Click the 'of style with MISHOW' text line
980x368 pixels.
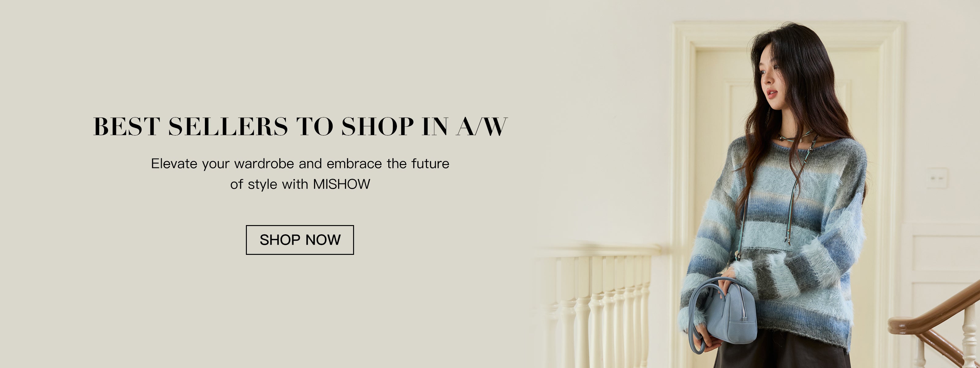(300, 184)
